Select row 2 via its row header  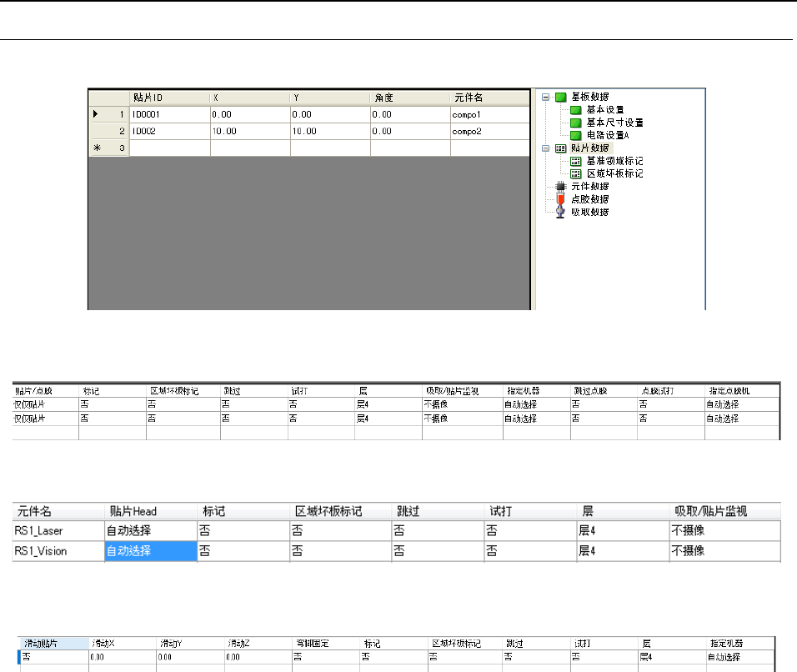tap(108, 131)
